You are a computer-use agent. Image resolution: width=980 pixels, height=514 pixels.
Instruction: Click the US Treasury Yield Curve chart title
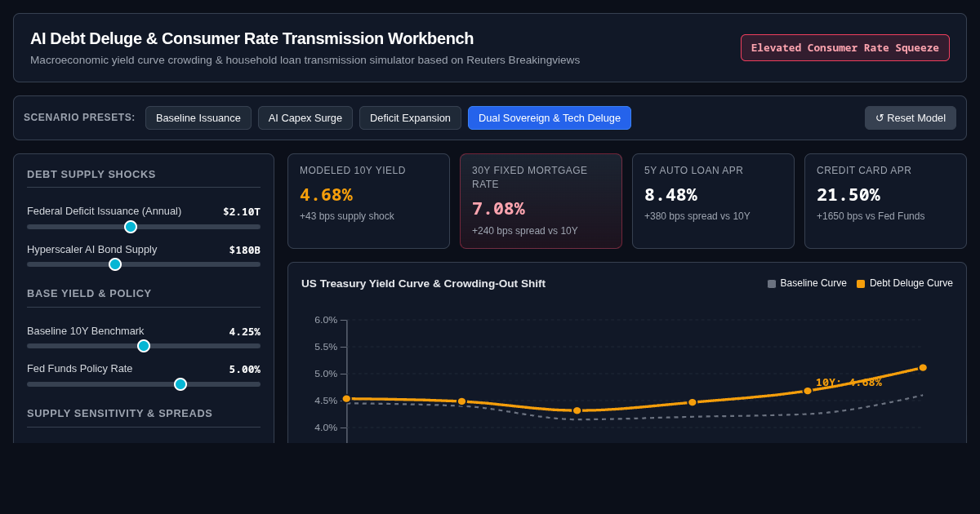(423, 283)
